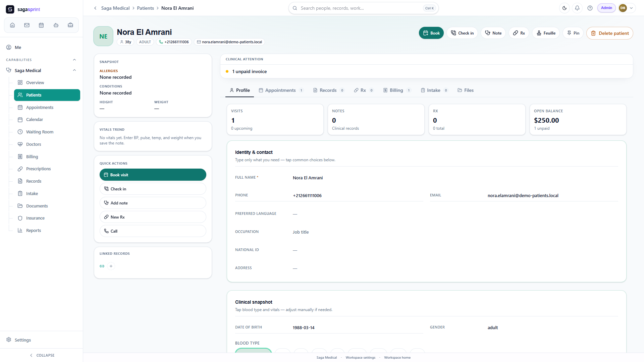Screen dimensions: 644x362
Task: Collapse the sidebar panel
Action: 42,355
